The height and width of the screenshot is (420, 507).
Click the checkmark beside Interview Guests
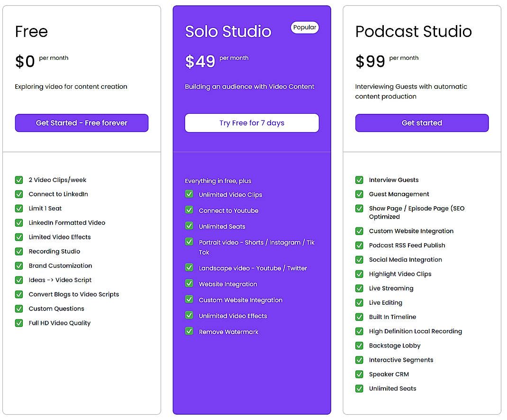tap(359, 180)
